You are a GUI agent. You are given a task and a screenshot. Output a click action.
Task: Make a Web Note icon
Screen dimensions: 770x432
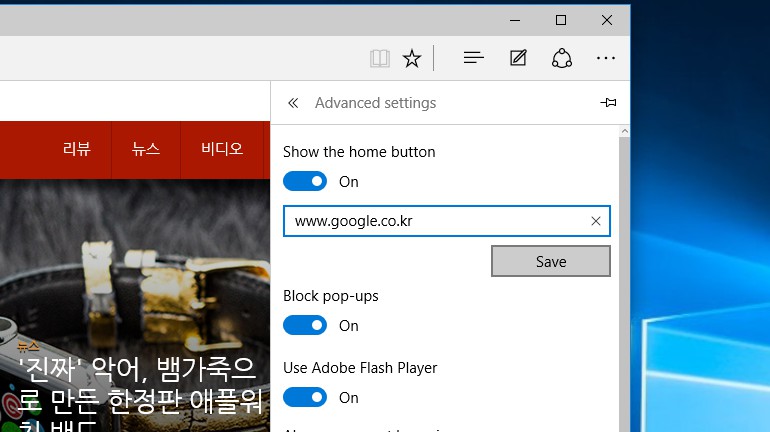(x=518, y=58)
